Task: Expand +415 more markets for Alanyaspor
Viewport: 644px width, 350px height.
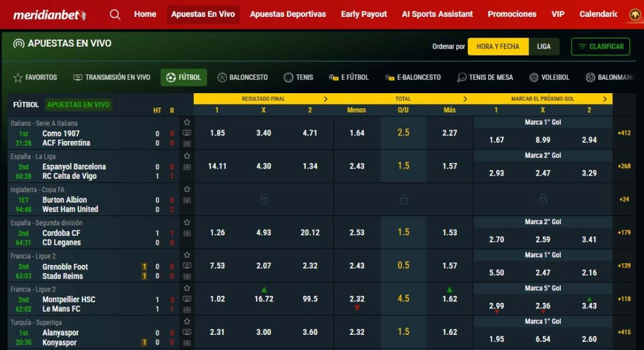Action: click(624, 332)
